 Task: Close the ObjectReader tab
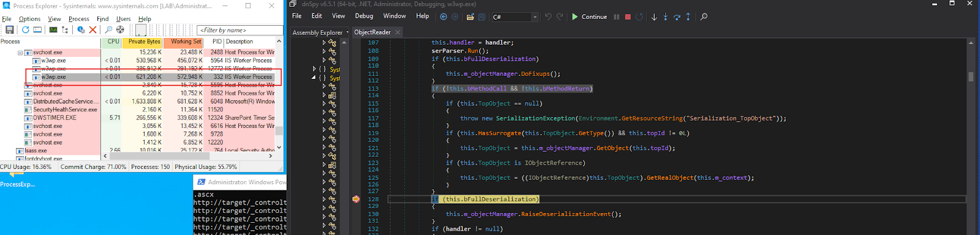pos(398,32)
